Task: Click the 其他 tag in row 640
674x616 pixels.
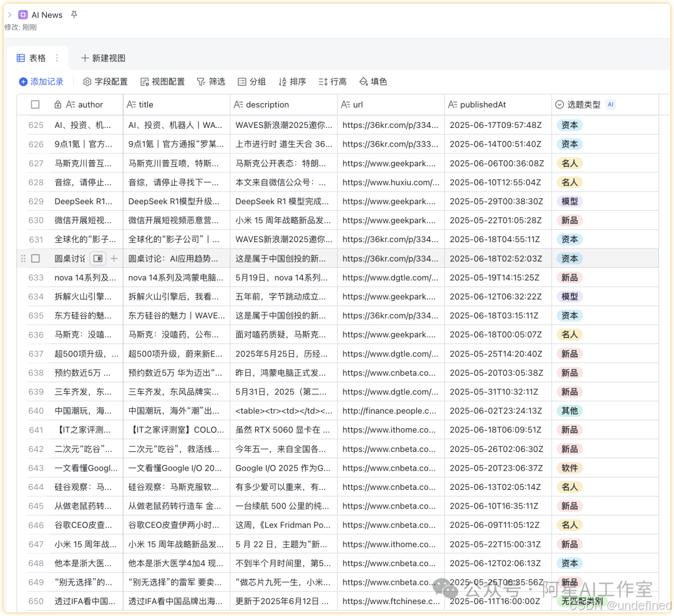Action: click(x=570, y=411)
